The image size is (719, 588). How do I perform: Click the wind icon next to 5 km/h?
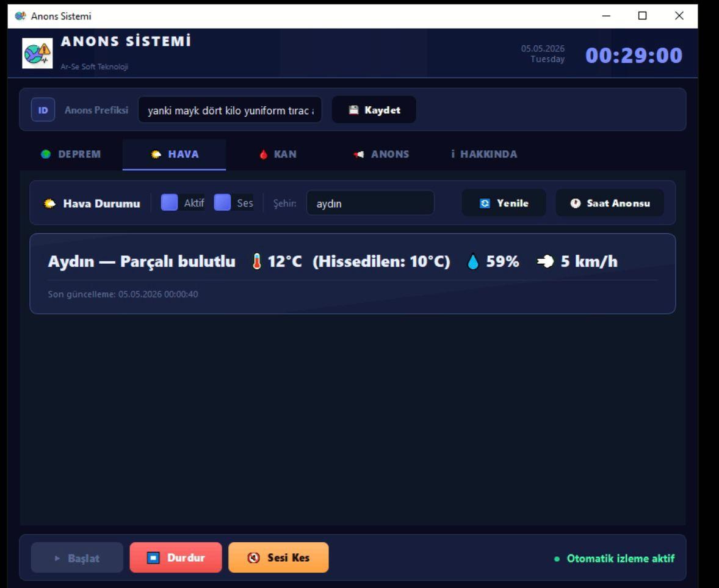(545, 261)
